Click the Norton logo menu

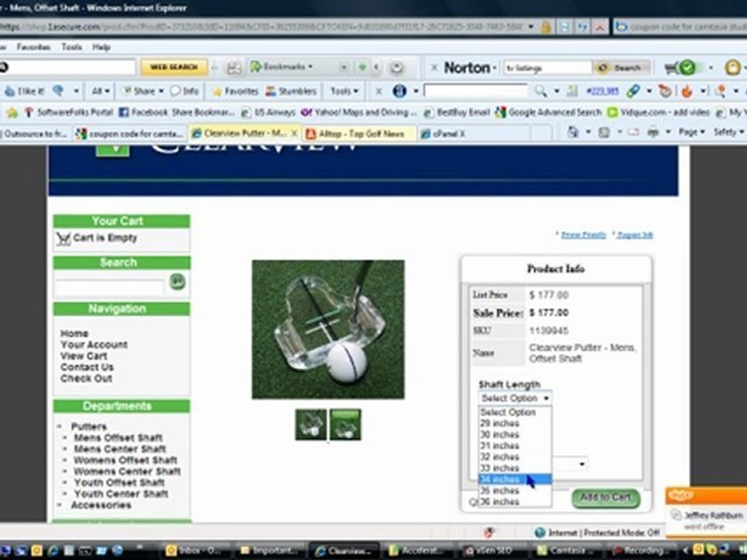[x=470, y=68]
